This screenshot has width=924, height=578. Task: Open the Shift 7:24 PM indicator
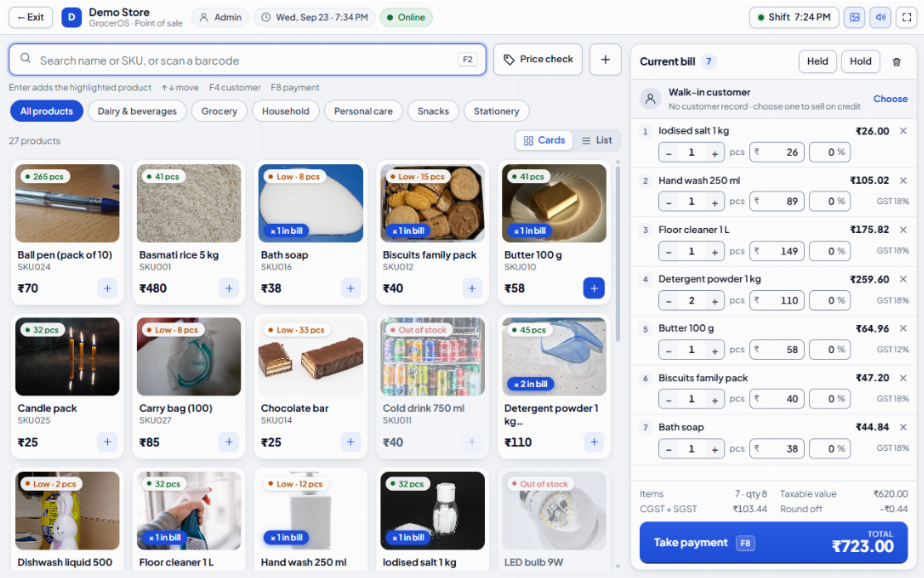tap(794, 18)
